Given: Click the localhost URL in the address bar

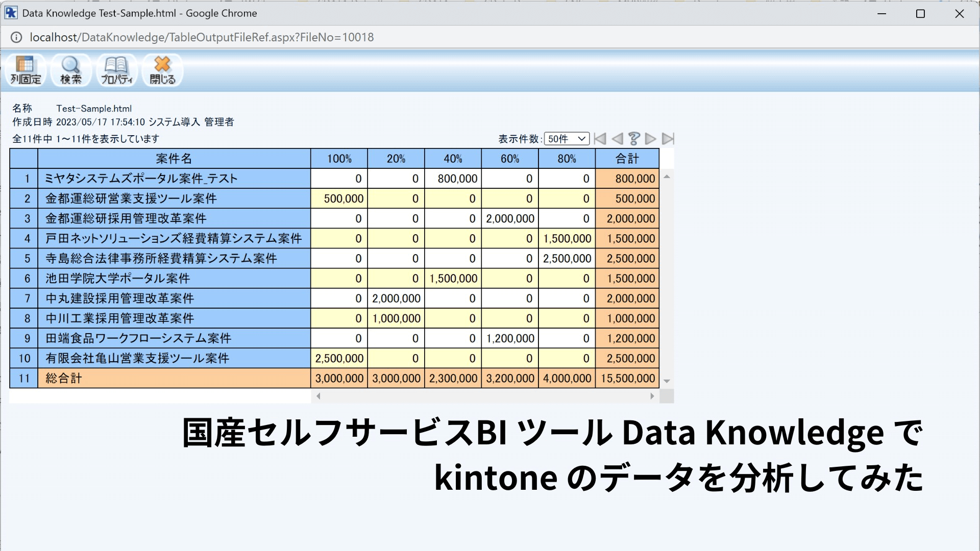Looking at the screenshot, I should (x=202, y=37).
